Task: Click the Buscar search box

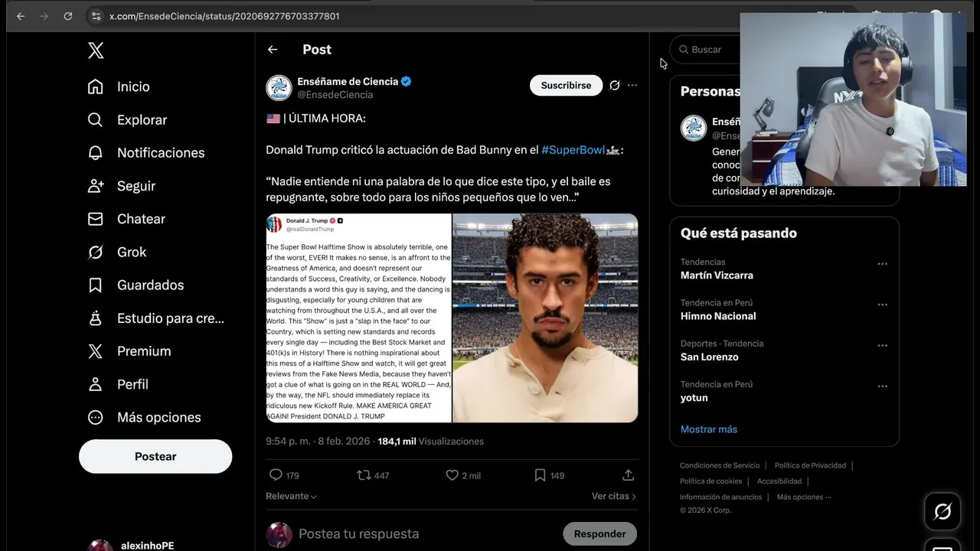Action: (704, 49)
